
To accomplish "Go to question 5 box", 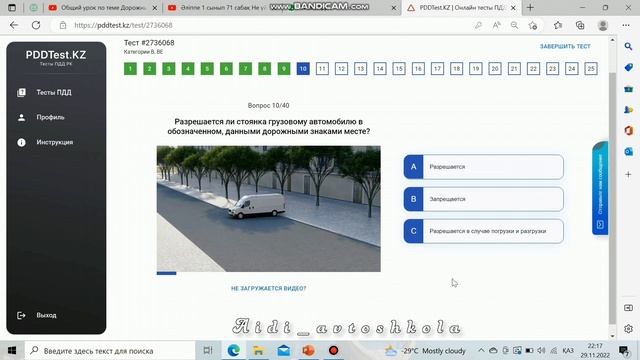I will click(207, 69).
